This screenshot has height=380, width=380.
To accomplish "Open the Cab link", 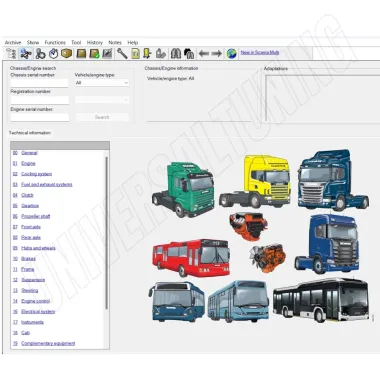I will (x=25, y=333).
